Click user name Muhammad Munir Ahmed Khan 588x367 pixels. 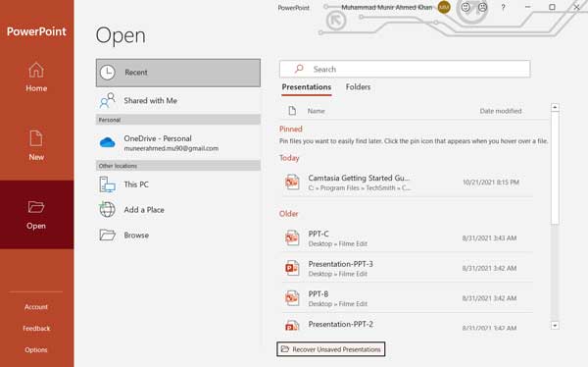tap(387, 7)
